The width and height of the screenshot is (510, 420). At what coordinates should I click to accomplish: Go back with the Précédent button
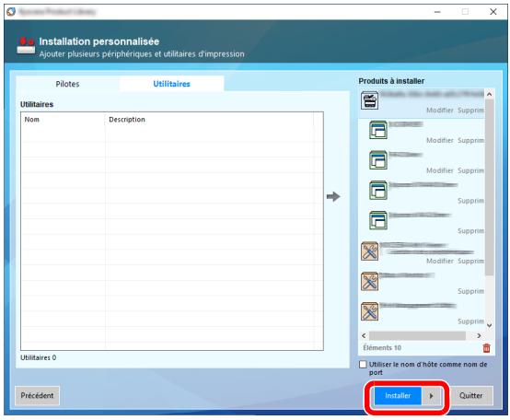(37, 396)
